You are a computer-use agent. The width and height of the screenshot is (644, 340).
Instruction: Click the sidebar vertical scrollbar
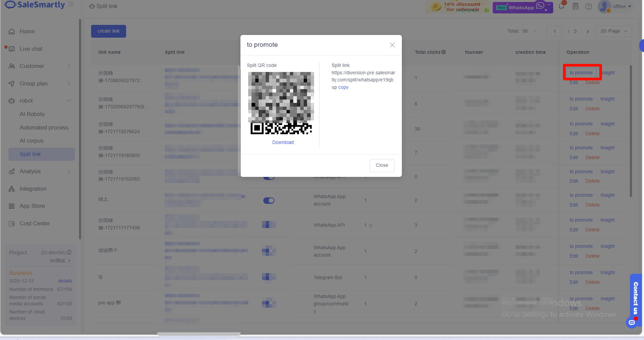80,129
